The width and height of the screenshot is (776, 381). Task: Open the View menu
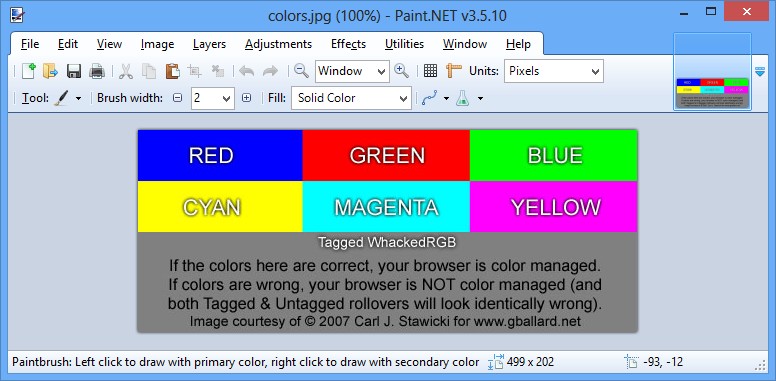coord(109,44)
